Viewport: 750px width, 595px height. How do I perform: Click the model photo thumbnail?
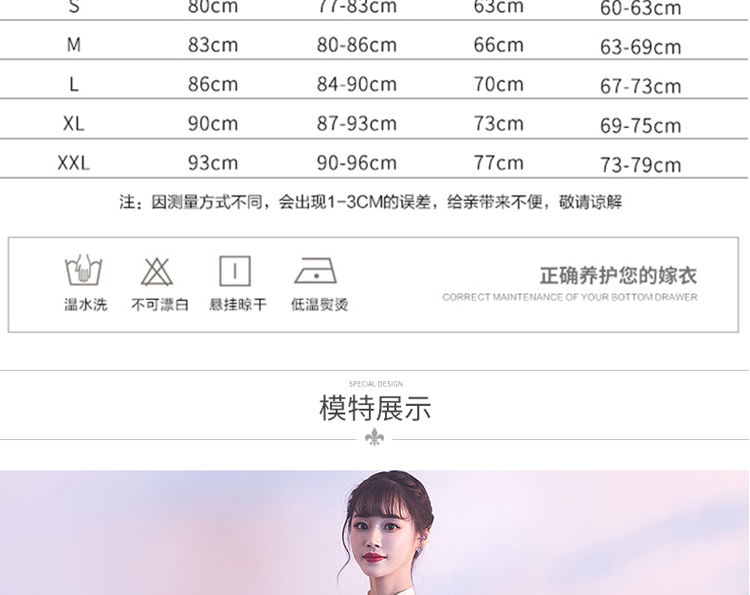pyautogui.click(x=375, y=532)
